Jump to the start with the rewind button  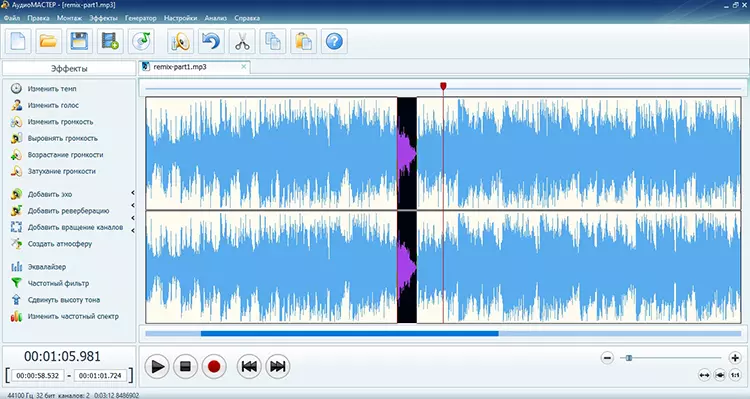249,366
